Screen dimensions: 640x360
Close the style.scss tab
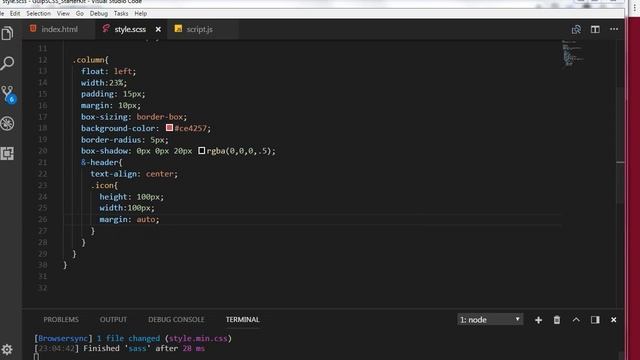tap(158, 29)
